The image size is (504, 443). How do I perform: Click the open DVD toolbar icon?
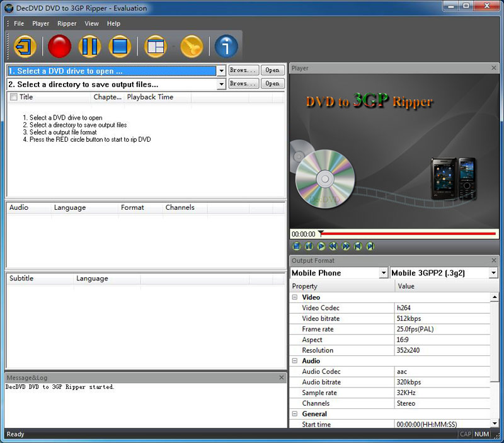pyautogui.click(x=25, y=47)
